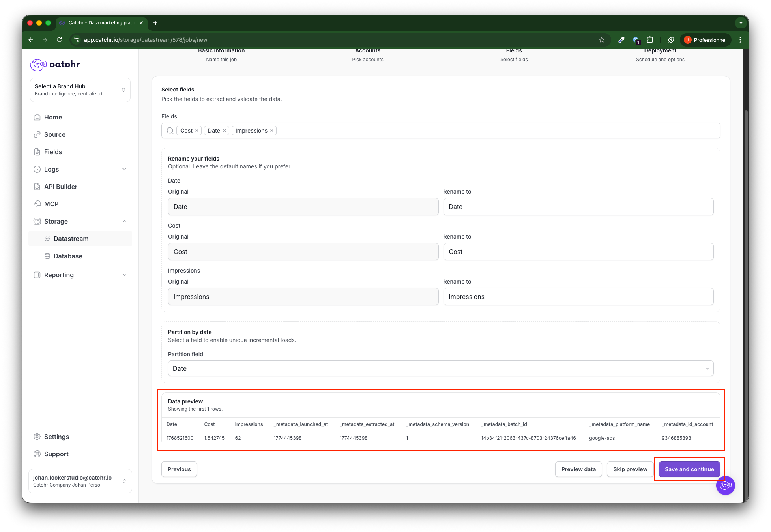Remove the Date field tag

(225, 131)
